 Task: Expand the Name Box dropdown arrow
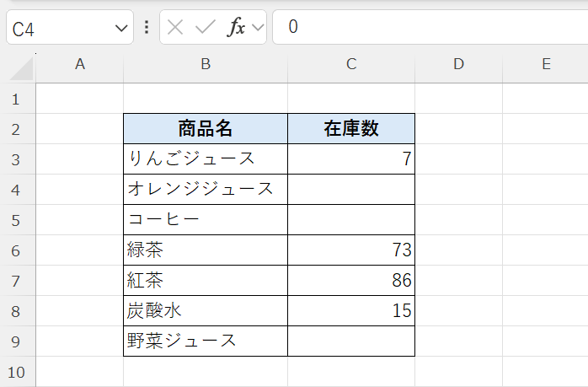point(120,28)
